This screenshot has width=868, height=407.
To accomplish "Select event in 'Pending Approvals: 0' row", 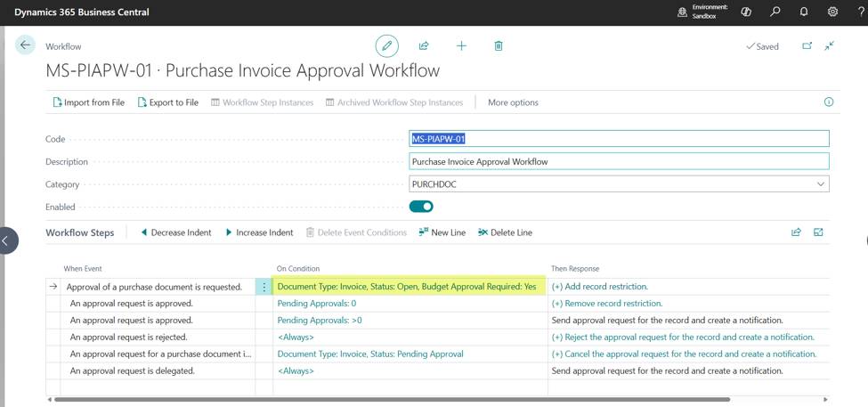I will click(x=131, y=304).
